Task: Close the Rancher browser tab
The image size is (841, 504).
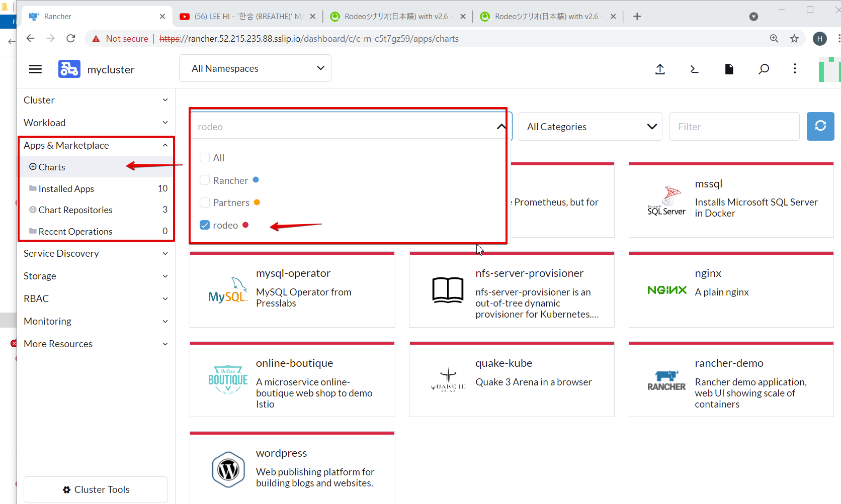Action: pyautogui.click(x=162, y=17)
